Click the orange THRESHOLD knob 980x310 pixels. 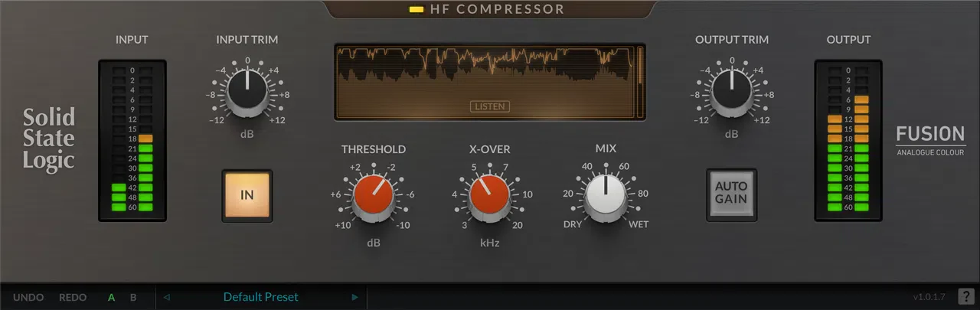tap(374, 195)
